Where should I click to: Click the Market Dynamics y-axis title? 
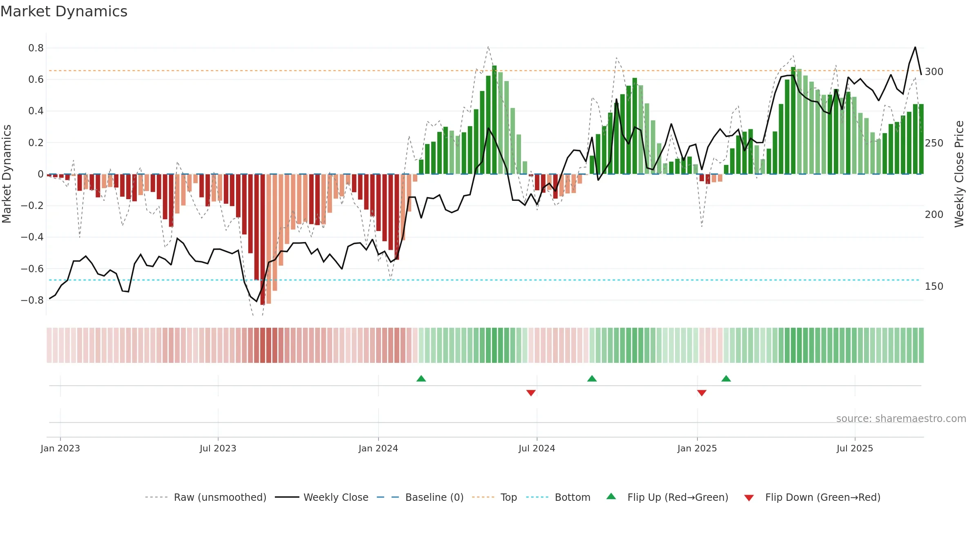(7, 174)
